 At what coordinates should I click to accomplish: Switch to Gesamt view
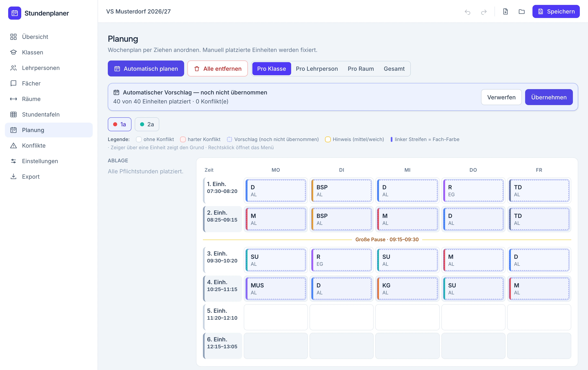point(394,69)
